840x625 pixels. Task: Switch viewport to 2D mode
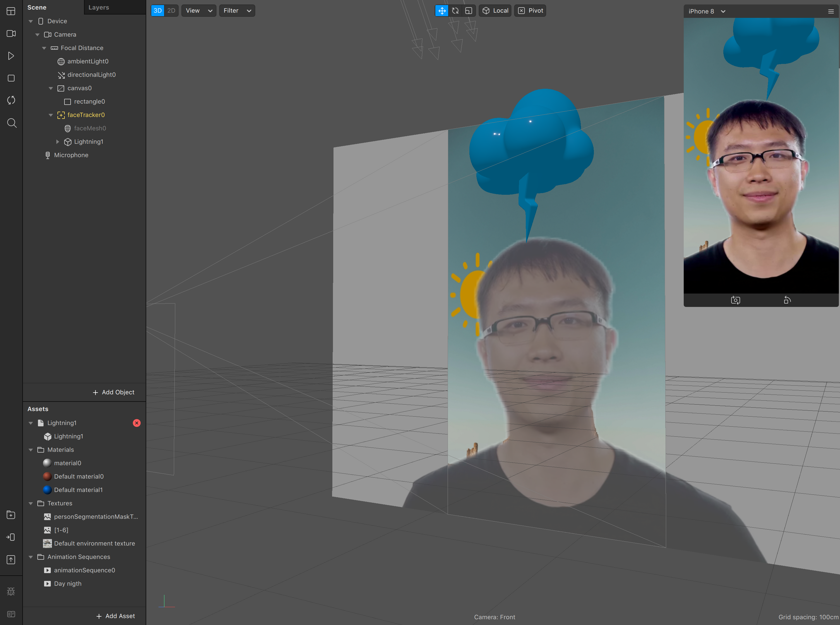tap(171, 11)
